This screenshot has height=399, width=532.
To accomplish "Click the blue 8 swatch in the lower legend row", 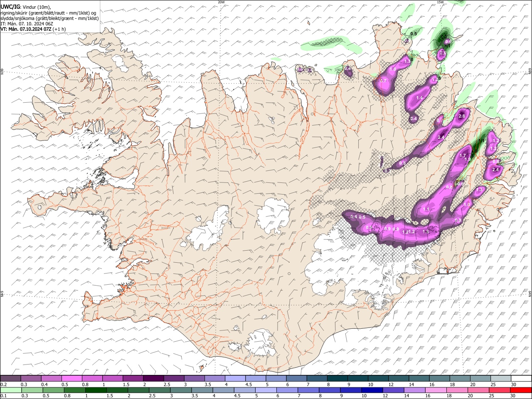I will [329, 390].
